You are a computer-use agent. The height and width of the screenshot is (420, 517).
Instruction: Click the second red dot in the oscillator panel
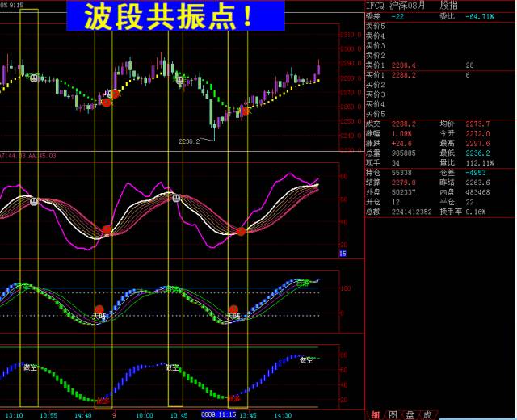233,309
